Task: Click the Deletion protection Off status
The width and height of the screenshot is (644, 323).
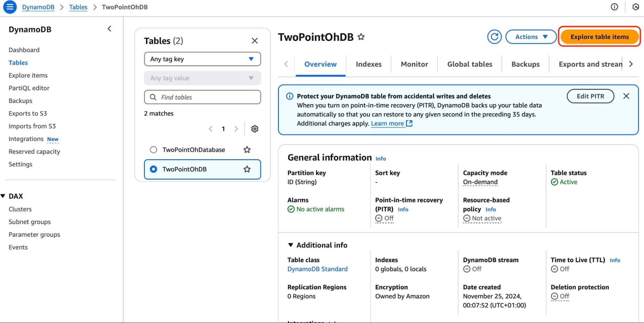Action: [560, 296]
